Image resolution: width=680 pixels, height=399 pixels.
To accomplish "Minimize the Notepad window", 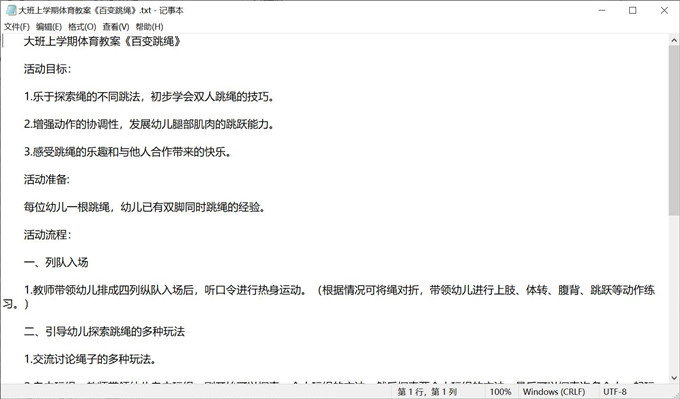I will click(602, 10).
